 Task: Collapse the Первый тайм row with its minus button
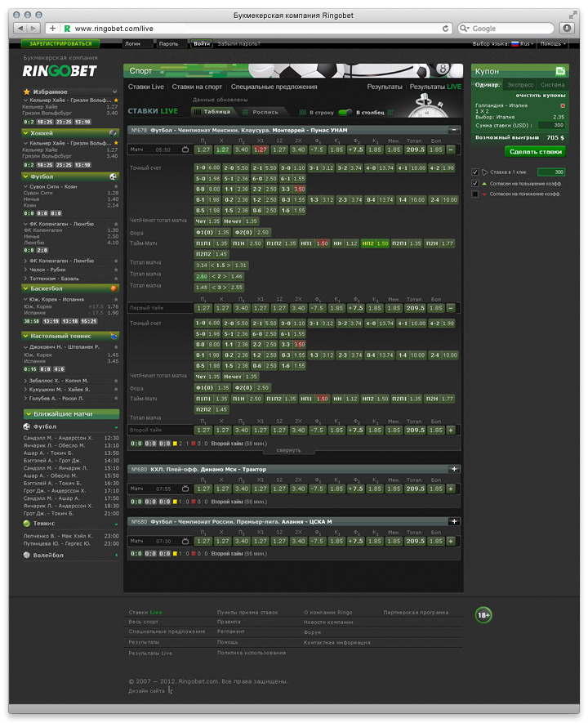point(451,308)
